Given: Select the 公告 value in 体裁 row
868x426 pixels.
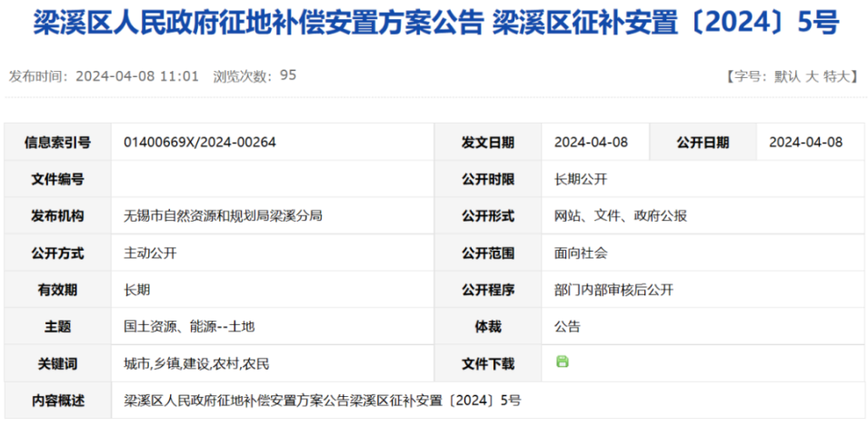Looking at the screenshot, I should pos(567,326).
